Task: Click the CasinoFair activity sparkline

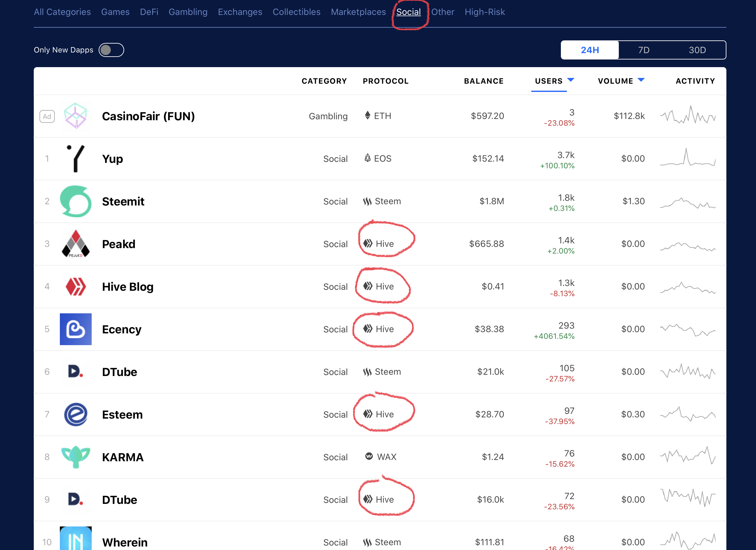Action: pos(688,115)
